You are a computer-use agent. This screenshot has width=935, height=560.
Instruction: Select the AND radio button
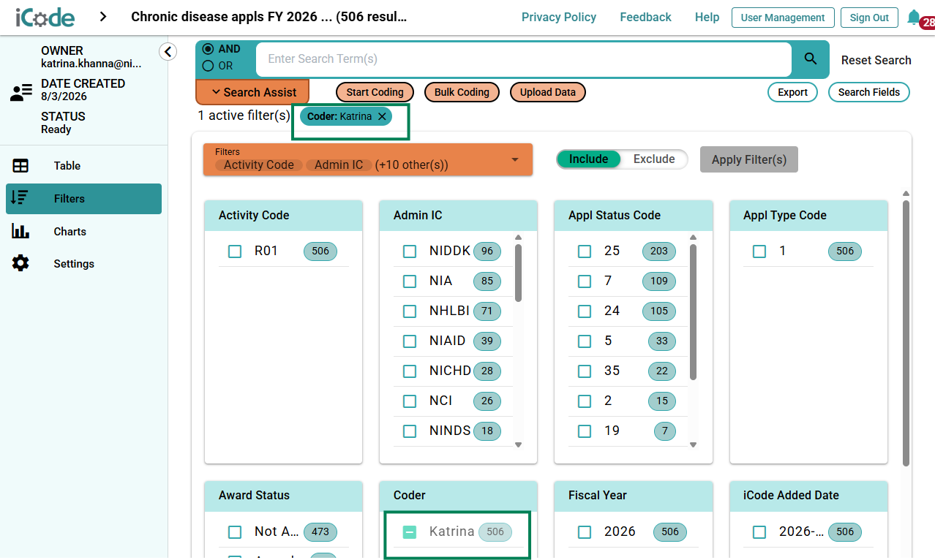[209, 49]
